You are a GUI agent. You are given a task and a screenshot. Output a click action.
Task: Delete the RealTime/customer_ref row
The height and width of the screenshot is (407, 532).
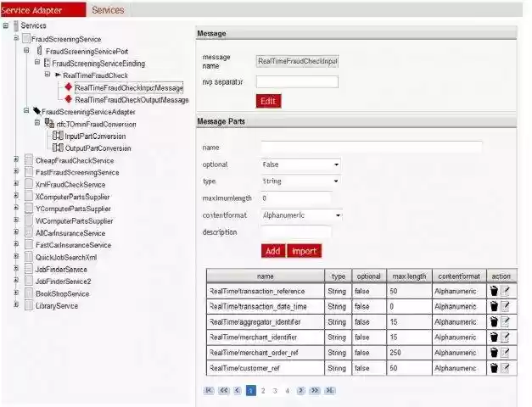[494, 368]
